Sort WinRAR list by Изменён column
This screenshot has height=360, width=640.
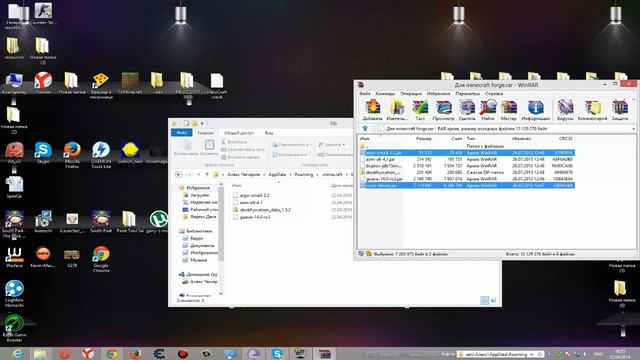[x=521, y=139]
